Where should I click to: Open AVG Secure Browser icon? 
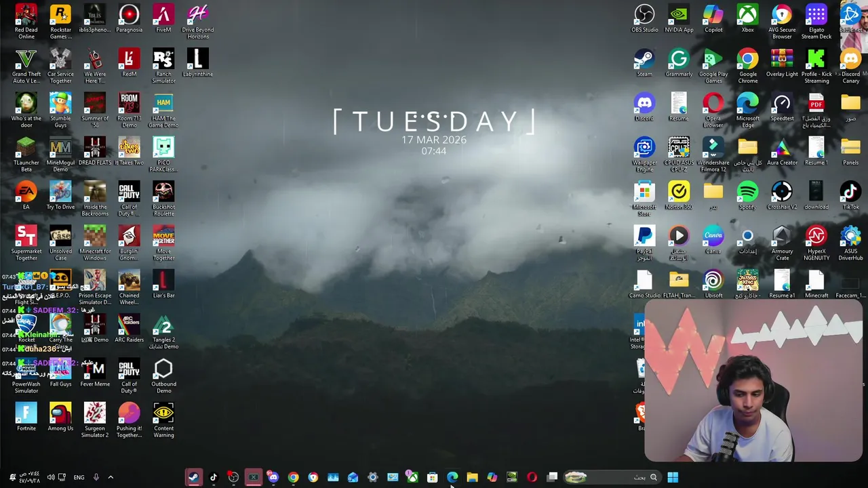tap(782, 21)
